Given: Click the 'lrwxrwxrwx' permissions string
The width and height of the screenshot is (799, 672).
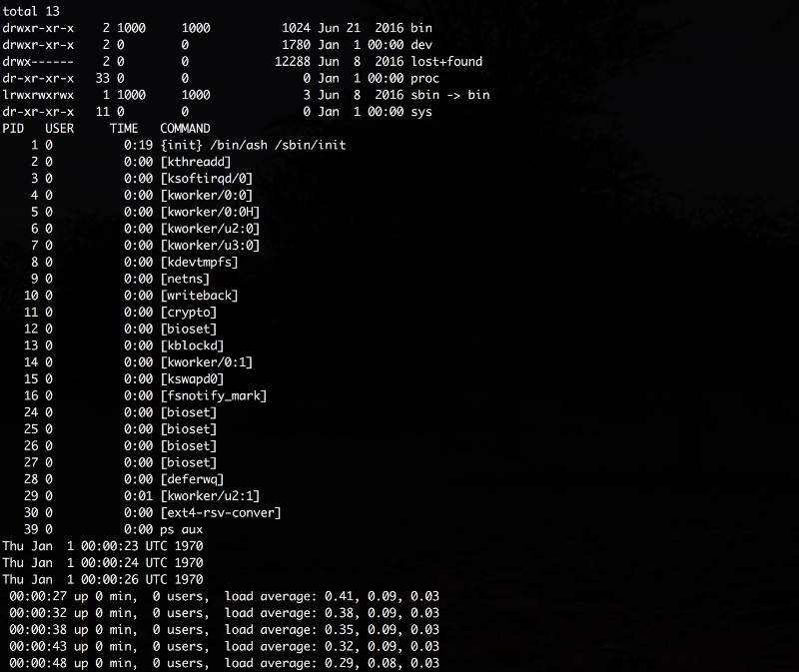Looking at the screenshot, I should (x=38, y=95).
